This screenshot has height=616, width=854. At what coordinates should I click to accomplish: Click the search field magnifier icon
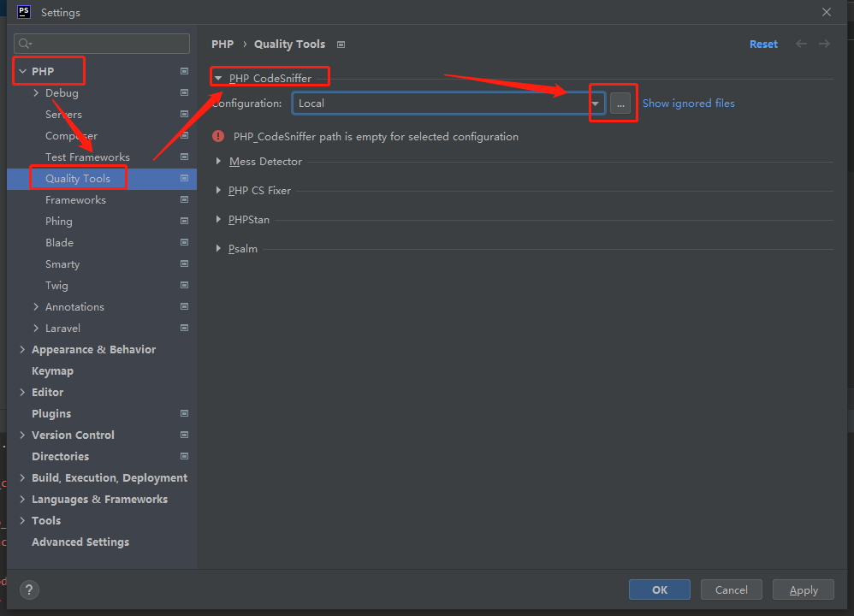point(25,44)
